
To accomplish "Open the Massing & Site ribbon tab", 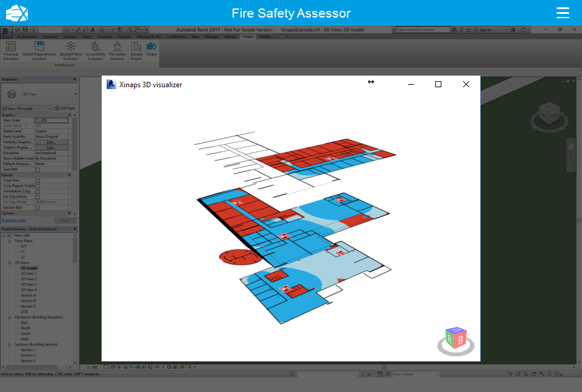I will click(x=149, y=37).
